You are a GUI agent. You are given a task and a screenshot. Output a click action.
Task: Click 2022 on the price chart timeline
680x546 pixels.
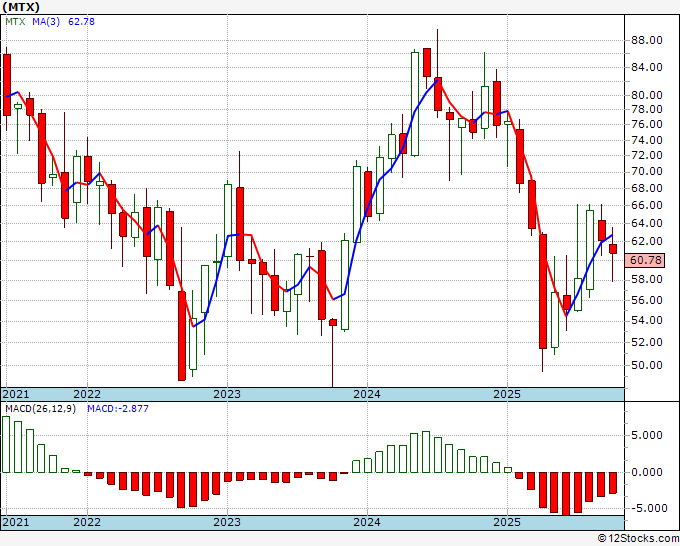click(87, 394)
